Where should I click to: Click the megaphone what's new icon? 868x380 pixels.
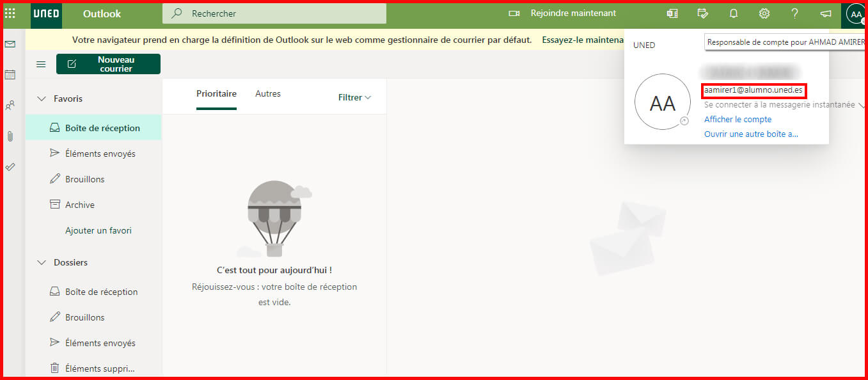click(826, 13)
